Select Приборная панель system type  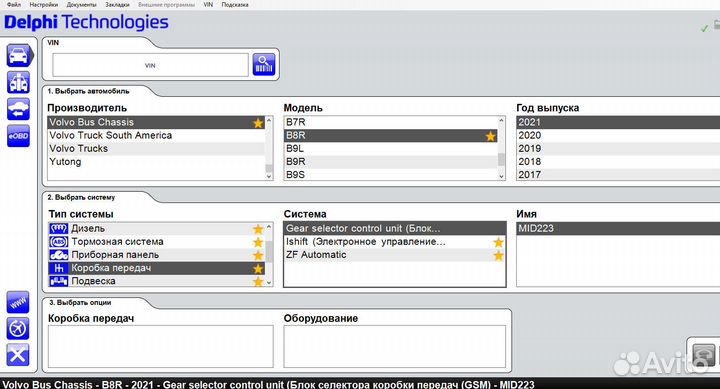(156, 255)
